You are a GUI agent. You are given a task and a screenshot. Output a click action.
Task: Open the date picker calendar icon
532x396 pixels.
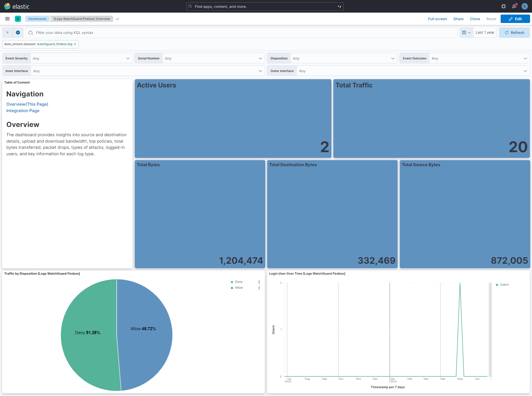click(465, 33)
